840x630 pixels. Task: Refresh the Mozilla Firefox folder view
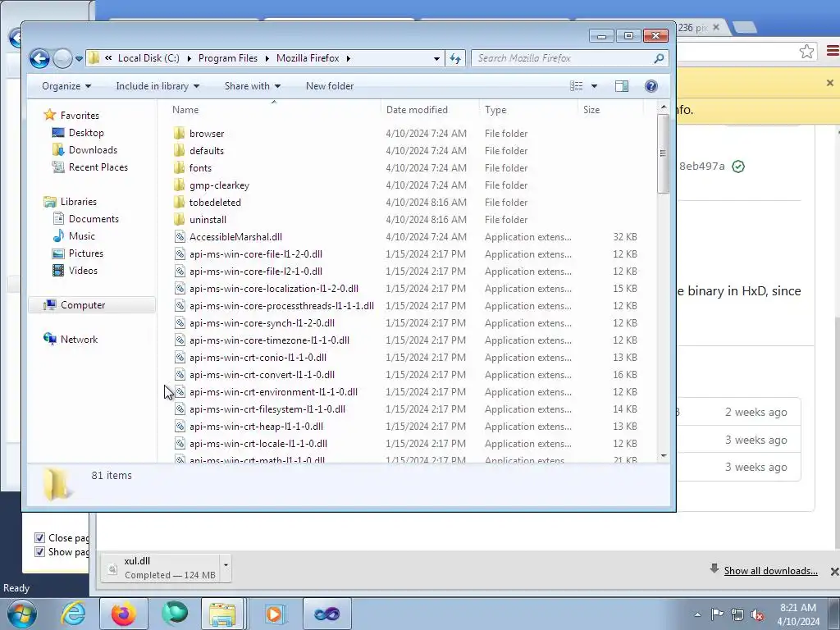click(x=454, y=58)
